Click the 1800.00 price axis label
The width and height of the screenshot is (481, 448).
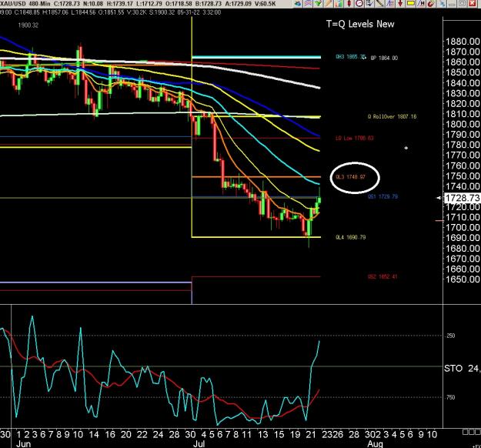(463, 124)
